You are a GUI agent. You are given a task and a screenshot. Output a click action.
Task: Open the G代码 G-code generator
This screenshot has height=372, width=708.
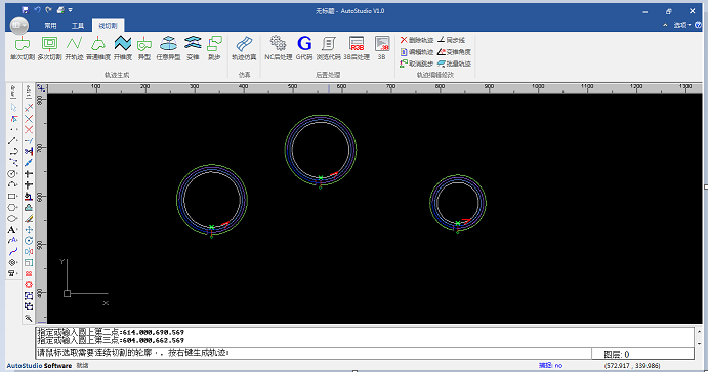(x=304, y=48)
